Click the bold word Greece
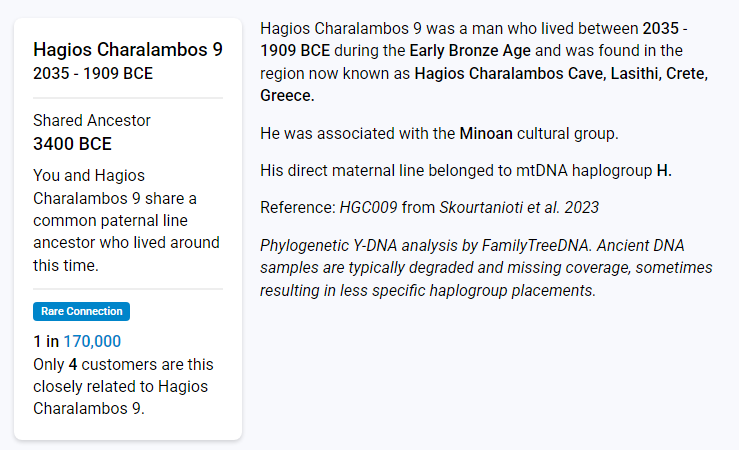Screen dimensions: 739x450 click(x=287, y=96)
